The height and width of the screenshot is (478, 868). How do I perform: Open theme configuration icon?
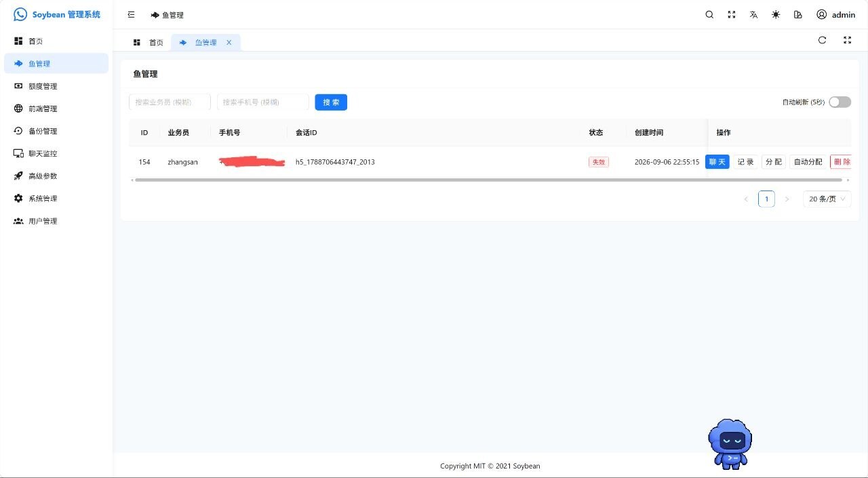coord(798,14)
